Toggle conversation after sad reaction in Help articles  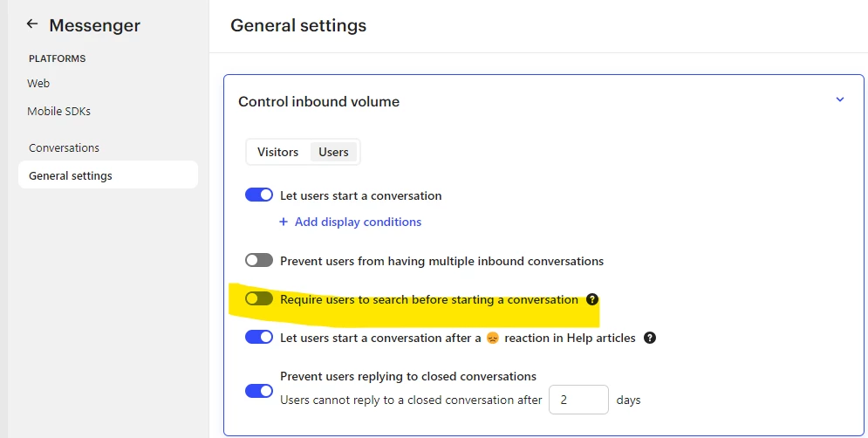point(259,337)
